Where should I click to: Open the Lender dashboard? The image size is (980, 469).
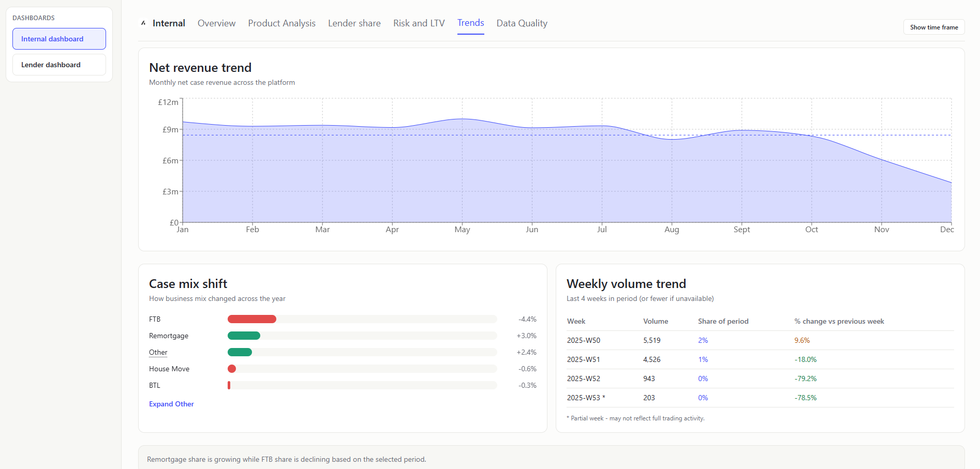(58, 64)
